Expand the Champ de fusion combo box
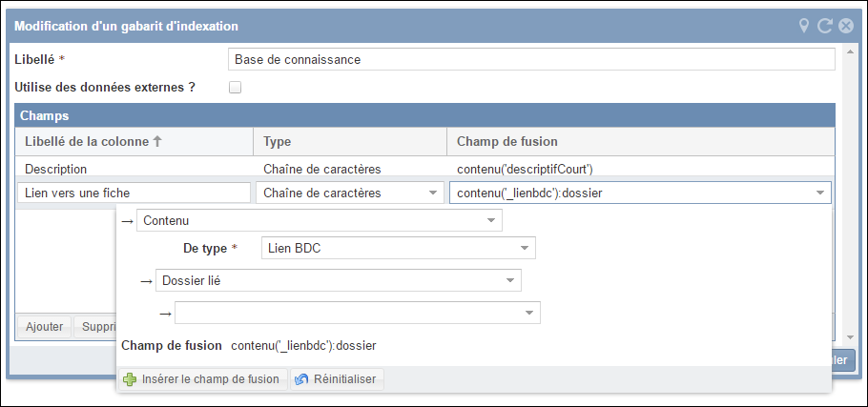The height and width of the screenshot is (407, 868). click(x=819, y=193)
